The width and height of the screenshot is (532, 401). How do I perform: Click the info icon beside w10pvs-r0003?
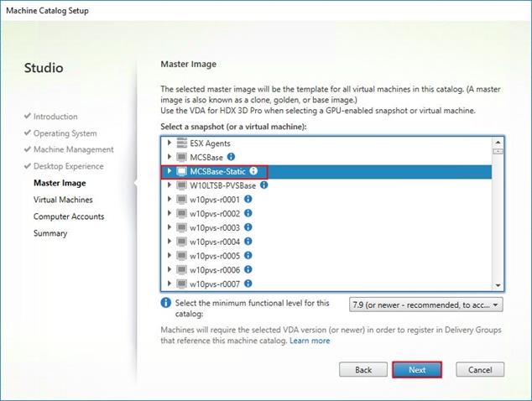click(x=248, y=227)
